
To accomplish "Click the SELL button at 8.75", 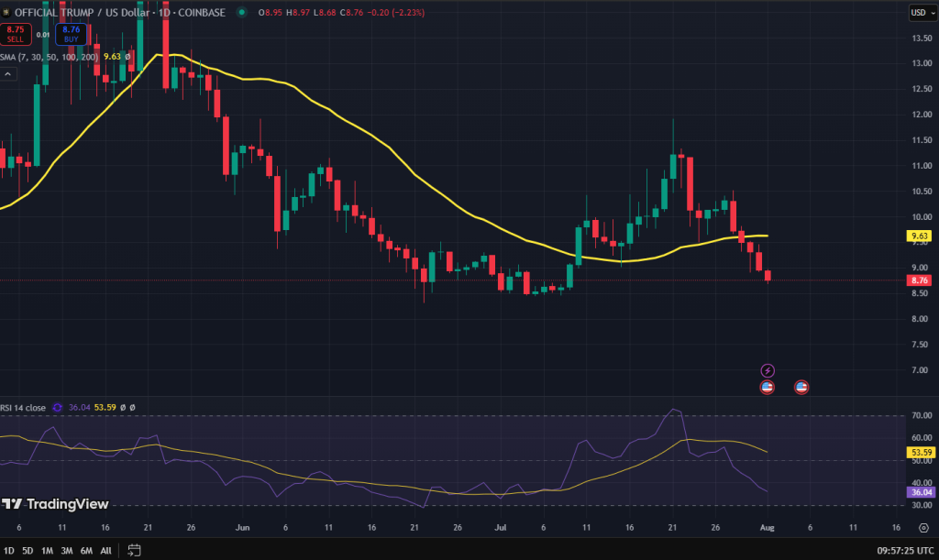I will [16, 34].
